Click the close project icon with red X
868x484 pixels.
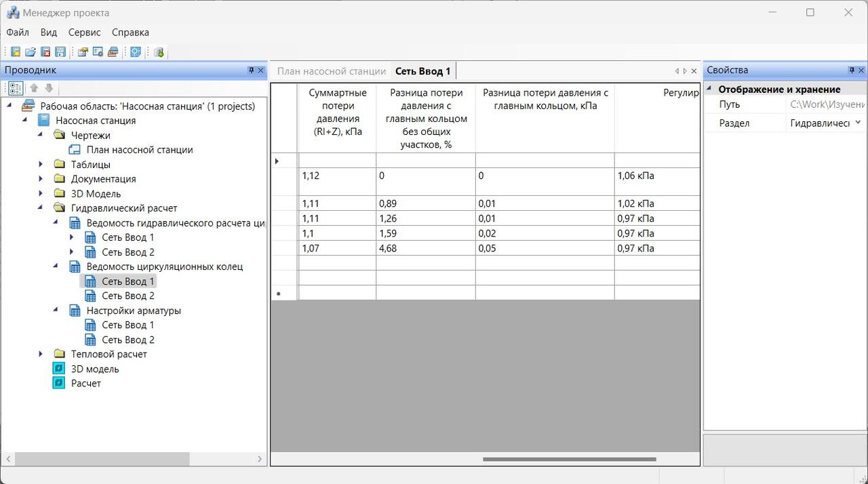click(45, 52)
